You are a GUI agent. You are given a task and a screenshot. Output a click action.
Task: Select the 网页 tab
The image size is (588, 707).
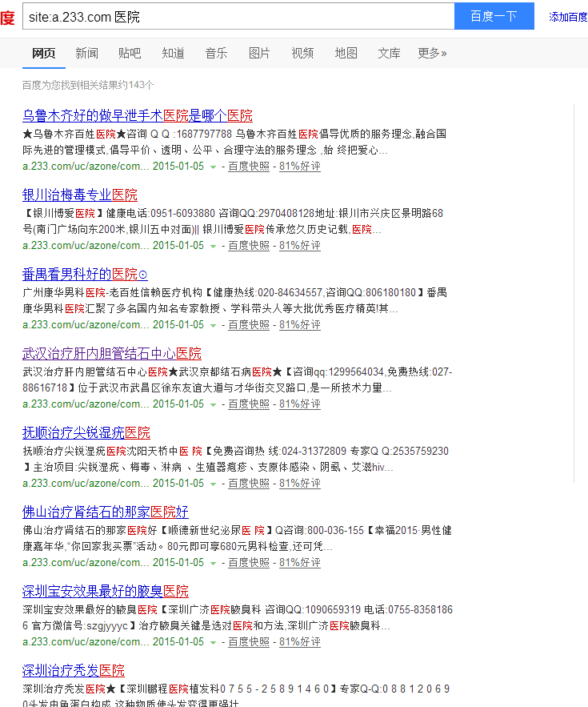tap(44, 53)
